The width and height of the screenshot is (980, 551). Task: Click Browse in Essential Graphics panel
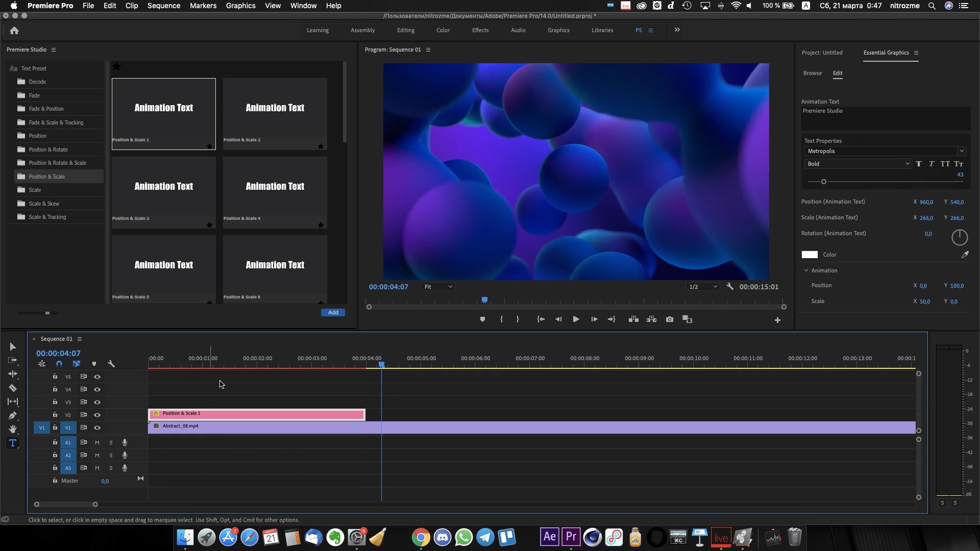coord(813,72)
